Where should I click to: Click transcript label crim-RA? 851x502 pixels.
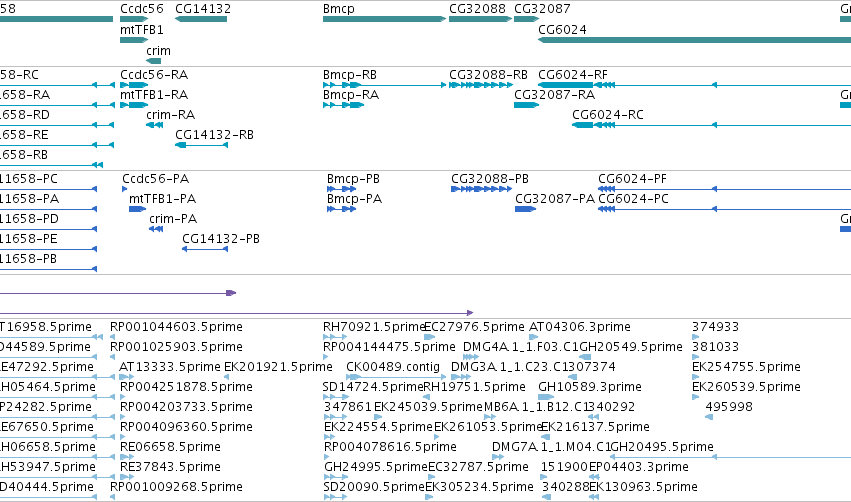tap(170, 115)
